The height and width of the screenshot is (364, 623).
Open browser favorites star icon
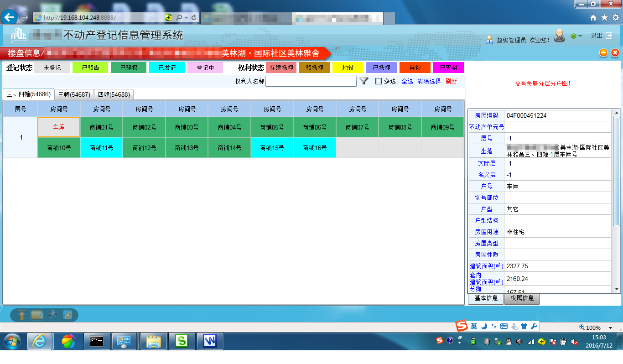[x=604, y=17]
